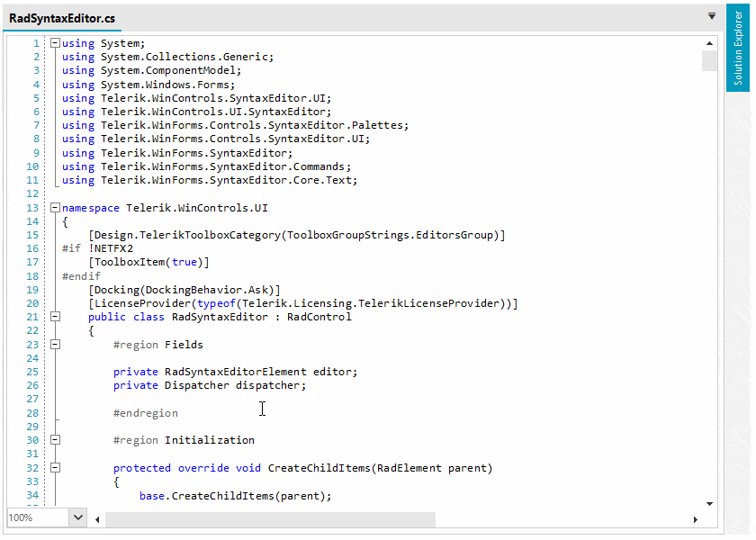Click in the zoom percentage input field

[x=38, y=517]
